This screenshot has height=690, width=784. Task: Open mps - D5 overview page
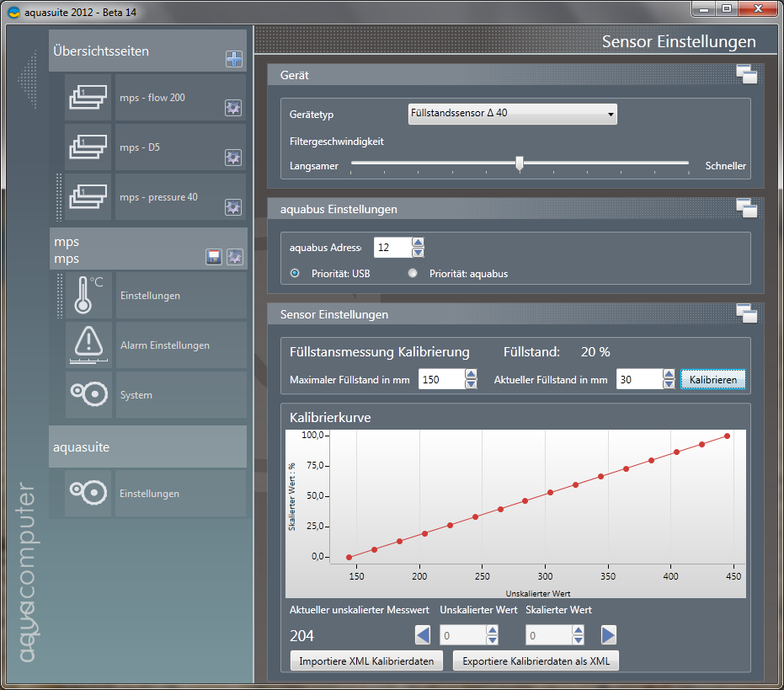tap(180, 147)
